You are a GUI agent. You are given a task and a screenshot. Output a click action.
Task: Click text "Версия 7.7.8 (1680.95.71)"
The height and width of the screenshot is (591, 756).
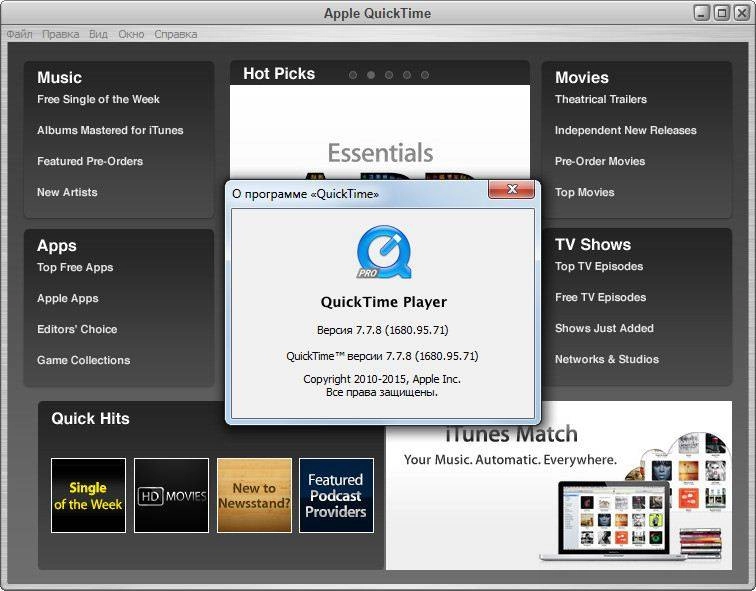click(383, 330)
